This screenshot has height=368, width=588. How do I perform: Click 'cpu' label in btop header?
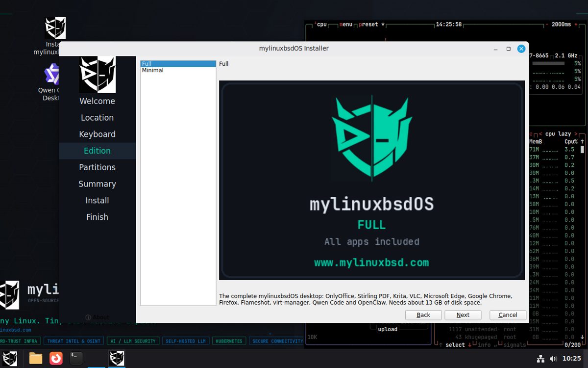point(321,25)
